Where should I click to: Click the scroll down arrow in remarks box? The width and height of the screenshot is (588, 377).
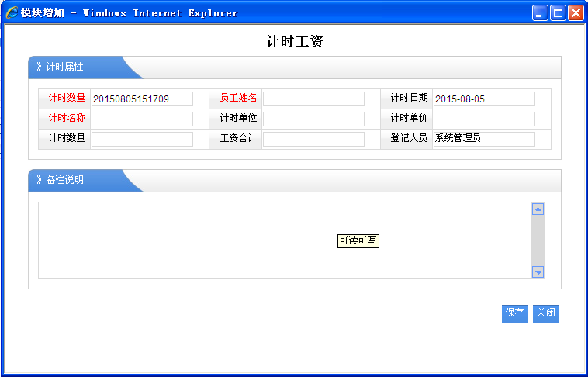coord(538,272)
